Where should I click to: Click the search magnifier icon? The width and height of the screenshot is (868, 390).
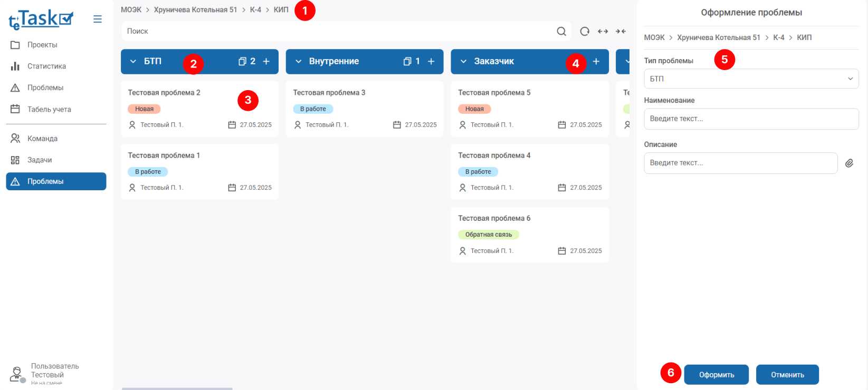tap(561, 31)
